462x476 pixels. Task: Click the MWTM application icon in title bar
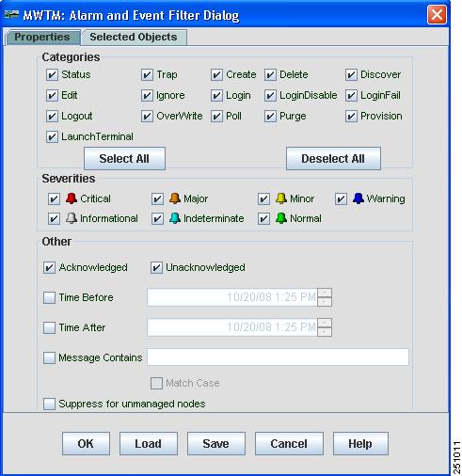pyautogui.click(x=11, y=14)
